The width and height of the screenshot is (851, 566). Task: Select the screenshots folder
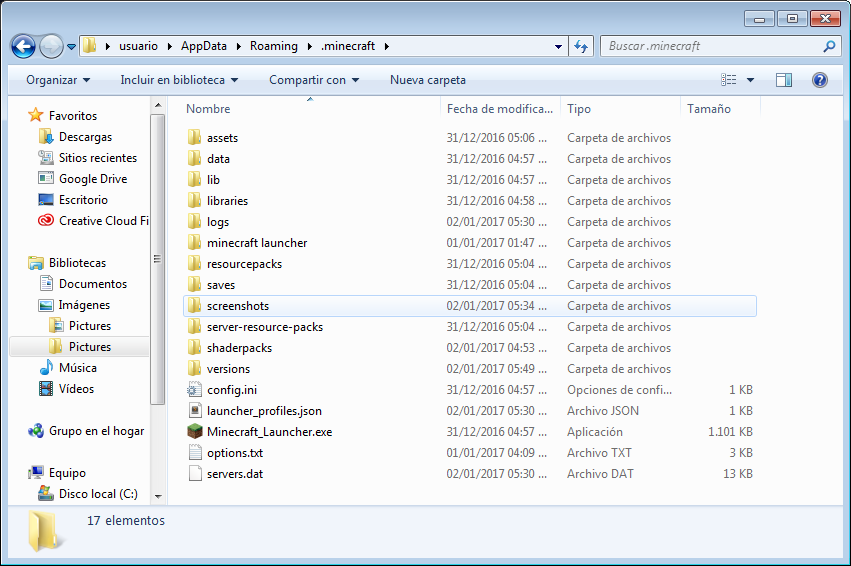point(238,306)
